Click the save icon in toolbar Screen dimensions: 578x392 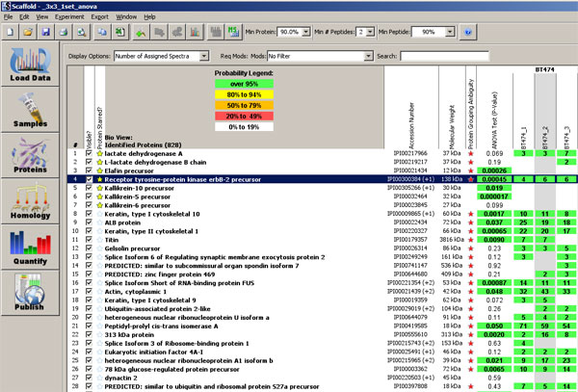click(x=45, y=33)
